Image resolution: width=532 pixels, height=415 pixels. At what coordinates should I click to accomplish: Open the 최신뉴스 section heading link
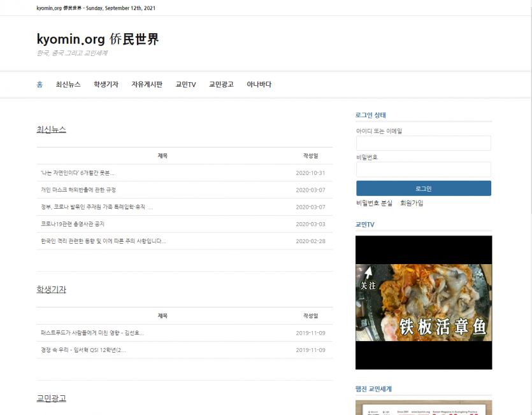52,129
